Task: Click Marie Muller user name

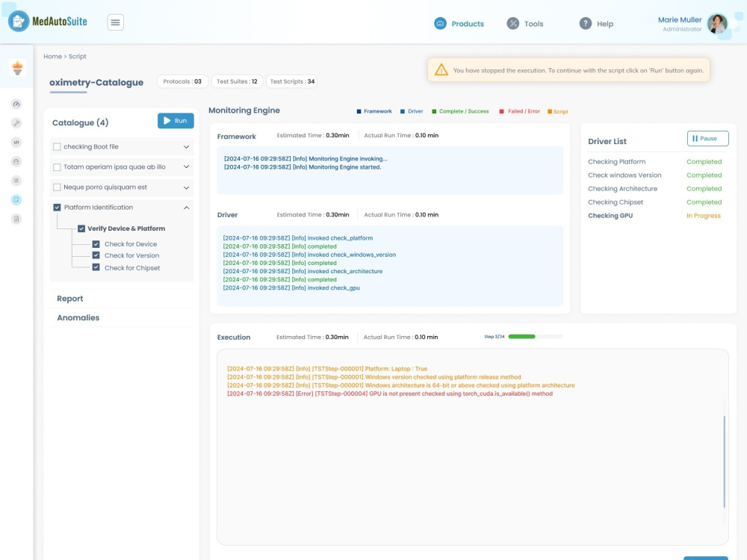Action: [x=679, y=19]
